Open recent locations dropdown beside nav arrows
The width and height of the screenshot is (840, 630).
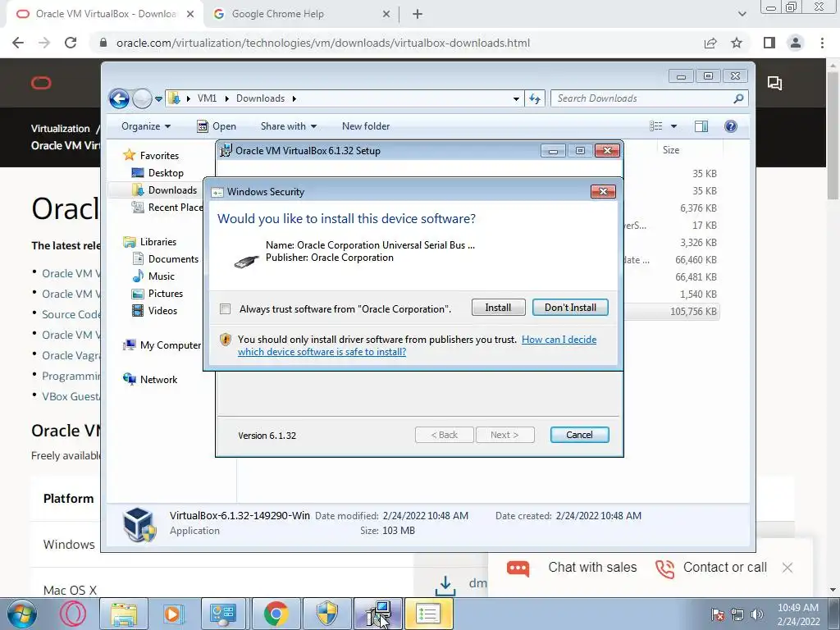pyautogui.click(x=158, y=99)
